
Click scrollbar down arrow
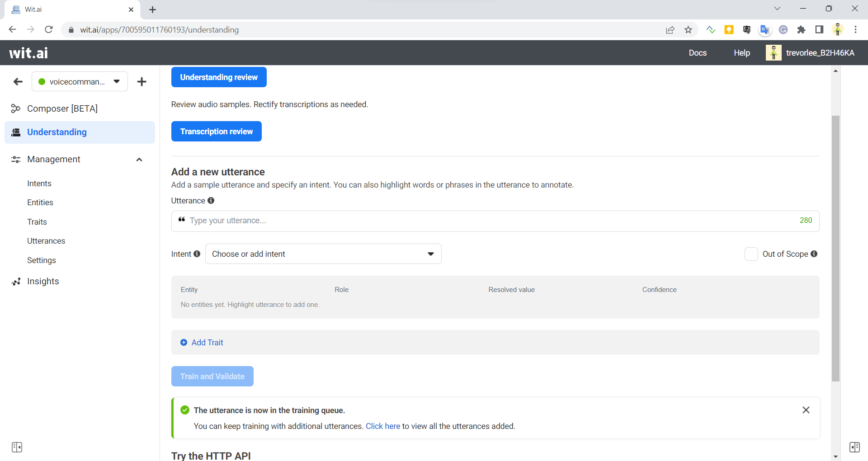coord(835,456)
